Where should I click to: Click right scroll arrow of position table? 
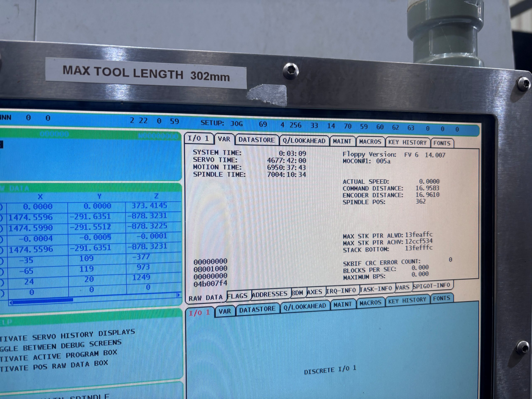[x=179, y=295]
